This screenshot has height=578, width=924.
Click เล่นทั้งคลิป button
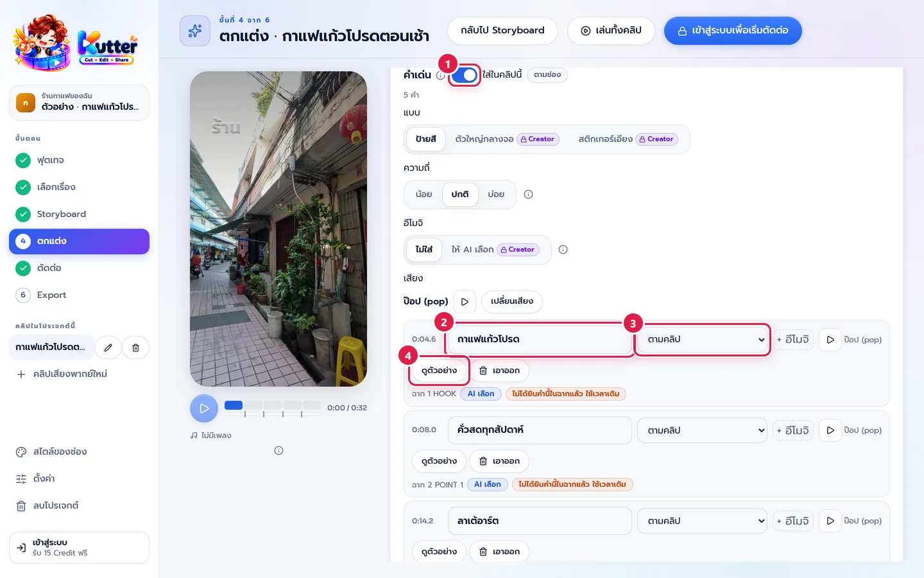pos(611,31)
